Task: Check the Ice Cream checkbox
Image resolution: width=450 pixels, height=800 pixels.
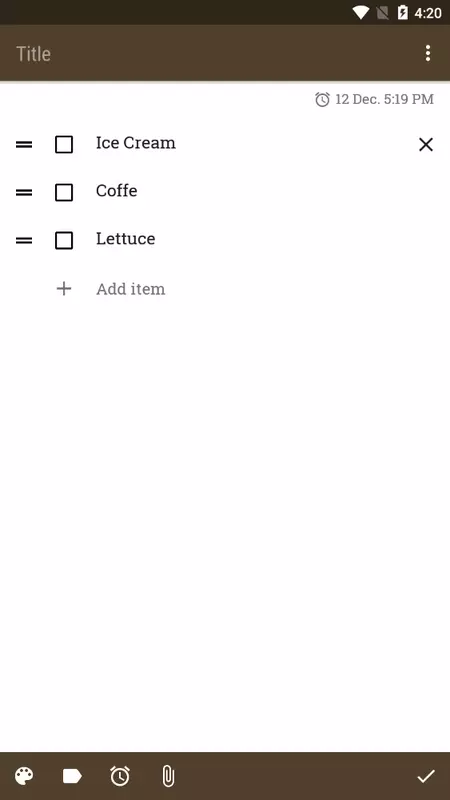Action: pos(64,144)
